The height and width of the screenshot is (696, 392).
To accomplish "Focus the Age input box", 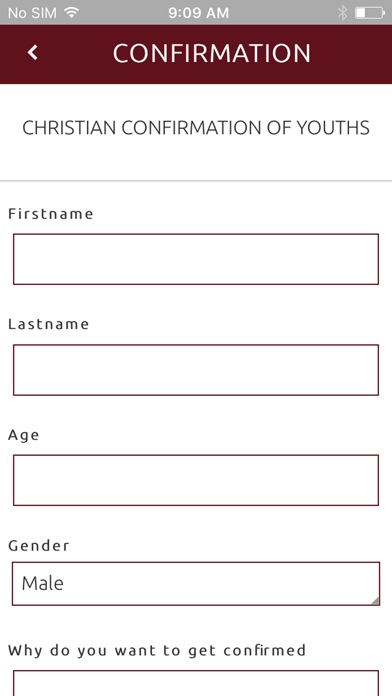I will coord(196,480).
